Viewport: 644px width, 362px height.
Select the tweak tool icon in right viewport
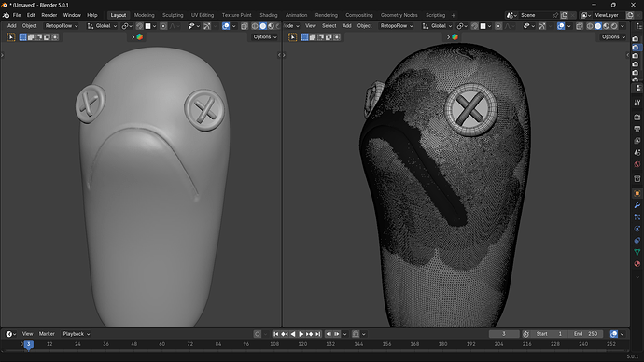[x=293, y=37]
